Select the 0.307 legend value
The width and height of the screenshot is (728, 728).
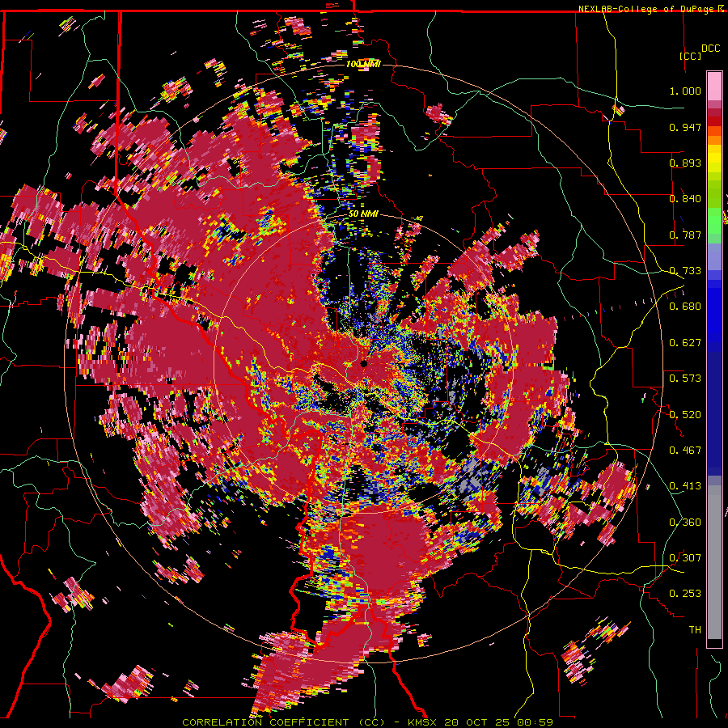click(x=685, y=558)
